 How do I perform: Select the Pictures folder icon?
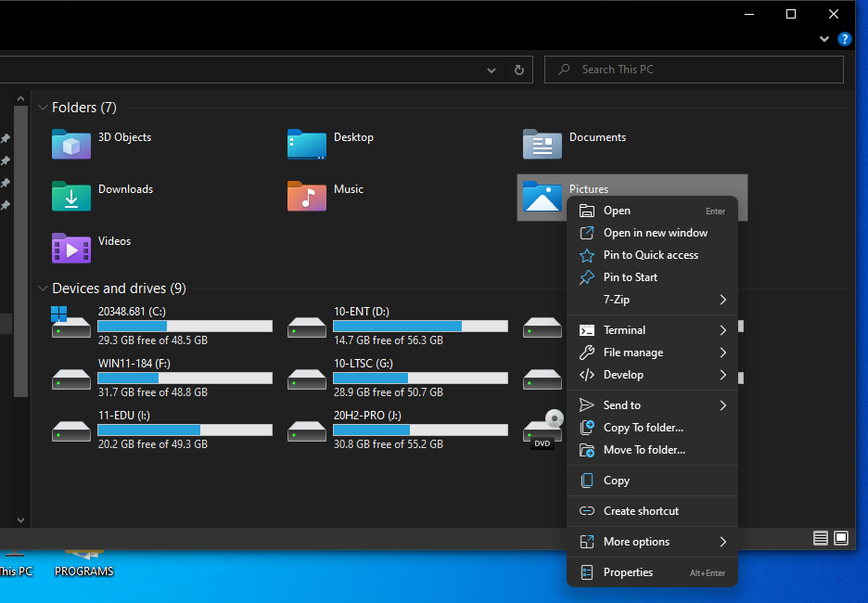coord(542,196)
